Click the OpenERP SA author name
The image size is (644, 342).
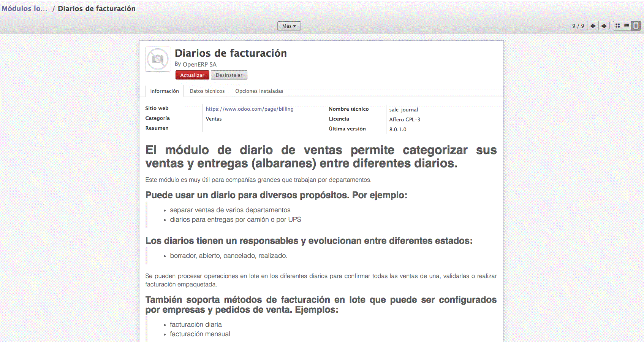tap(199, 64)
